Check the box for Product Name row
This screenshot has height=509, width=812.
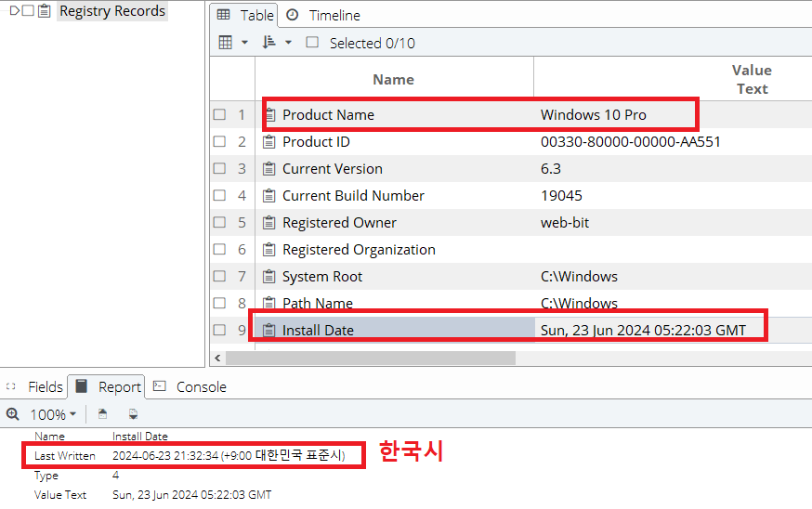tap(219, 115)
